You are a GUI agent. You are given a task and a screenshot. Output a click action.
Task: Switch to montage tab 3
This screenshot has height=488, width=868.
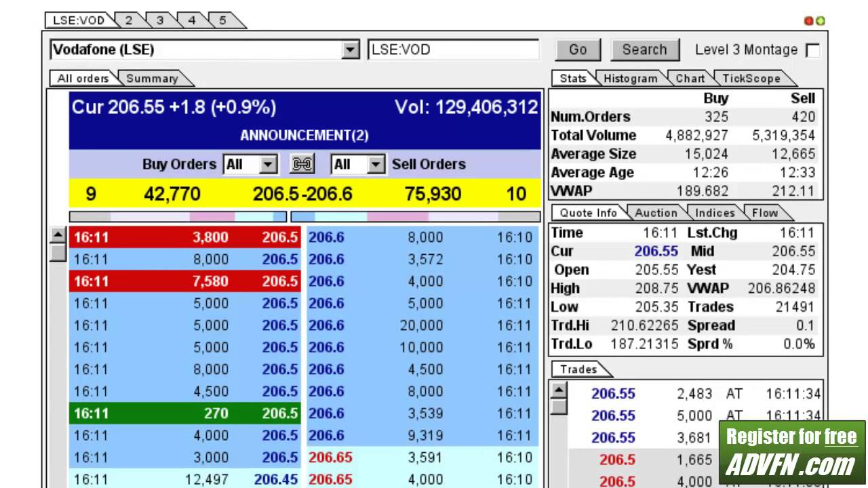click(160, 20)
